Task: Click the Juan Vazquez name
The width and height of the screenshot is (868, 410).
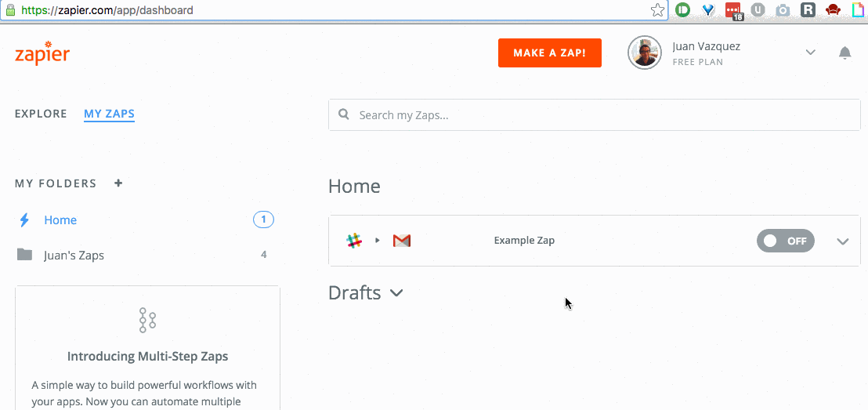Action: point(707,46)
